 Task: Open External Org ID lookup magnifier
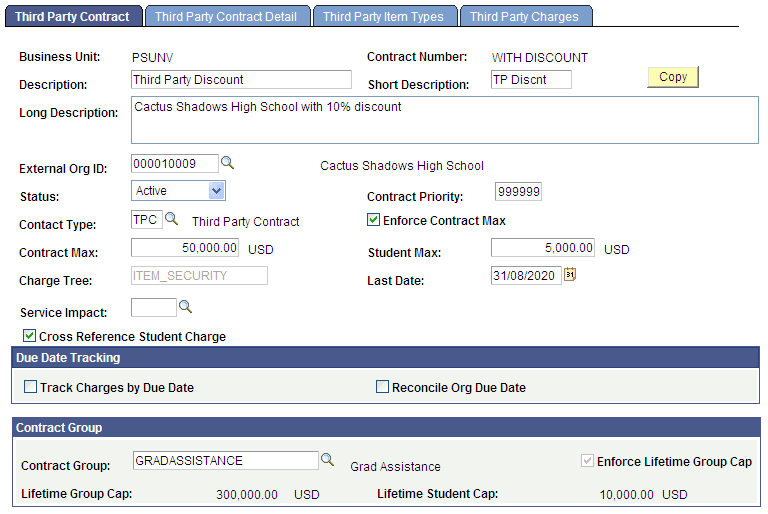227,163
